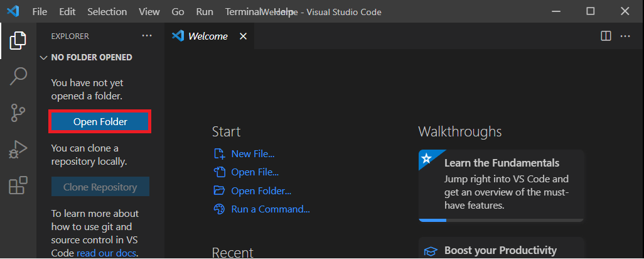
Task: Click the star badge on Learn the Fundamentals
Action: tap(427, 158)
